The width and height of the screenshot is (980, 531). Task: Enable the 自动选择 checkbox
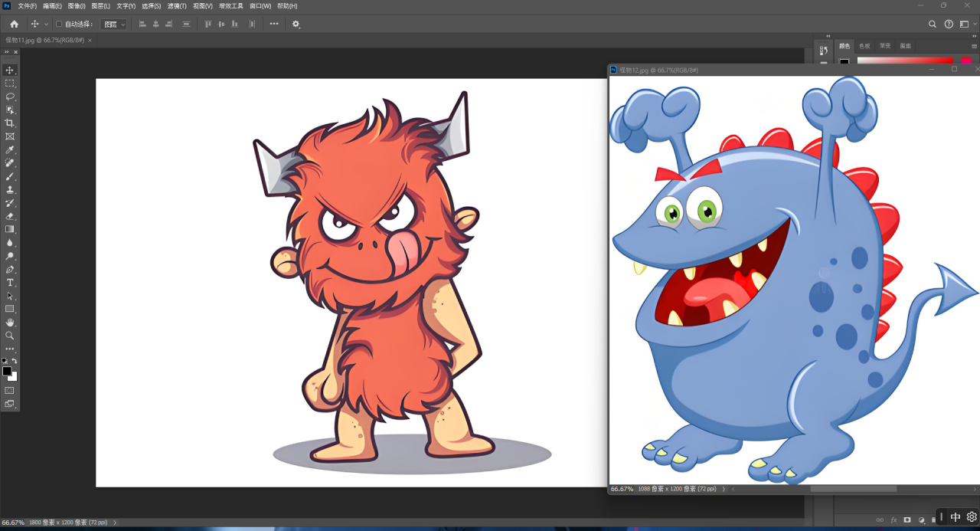(59, 24)
